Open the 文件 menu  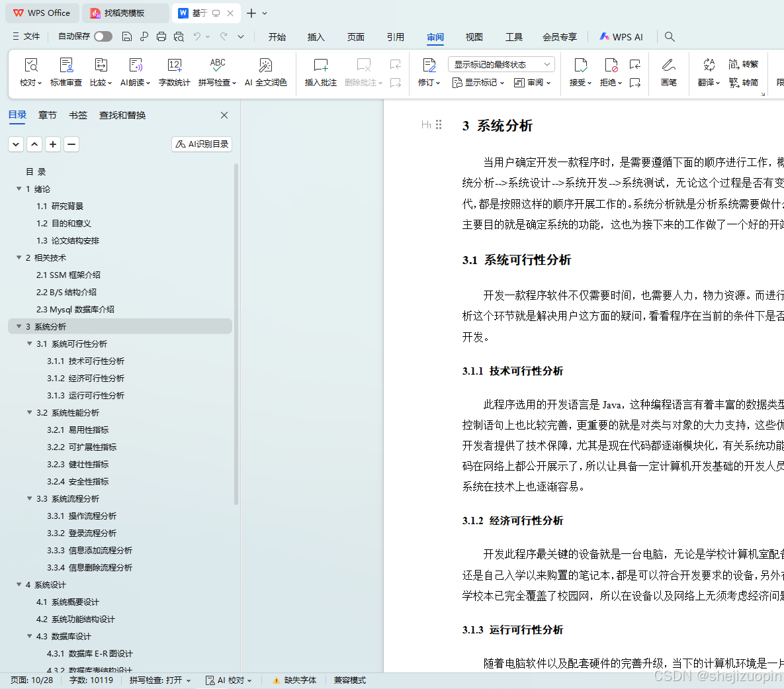tap(26, 36)
